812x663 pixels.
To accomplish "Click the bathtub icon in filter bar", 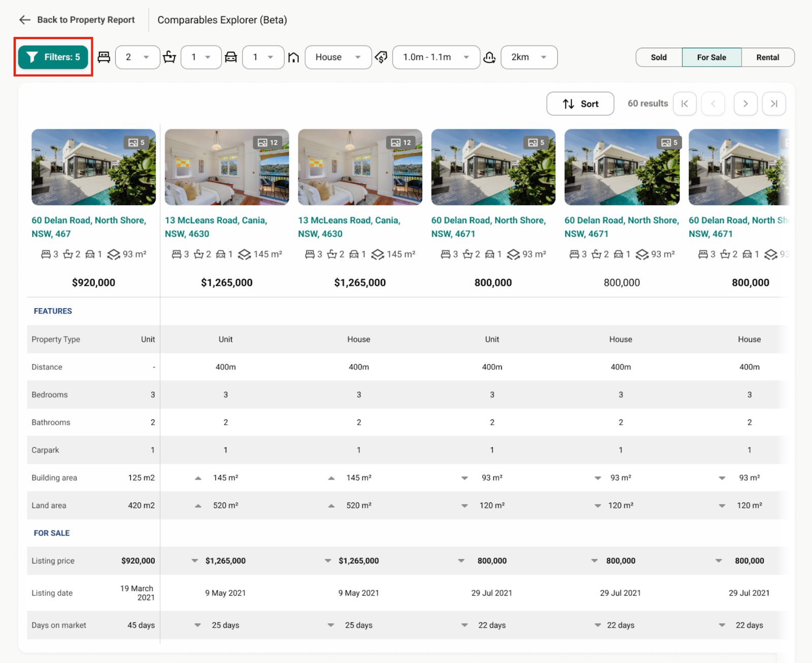I will tap(170, 57).
